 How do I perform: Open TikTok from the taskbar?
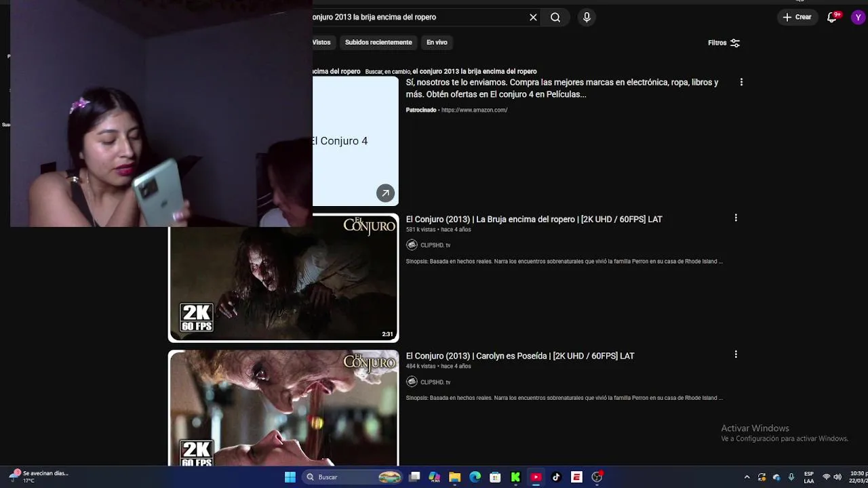[x=556, y=477]
